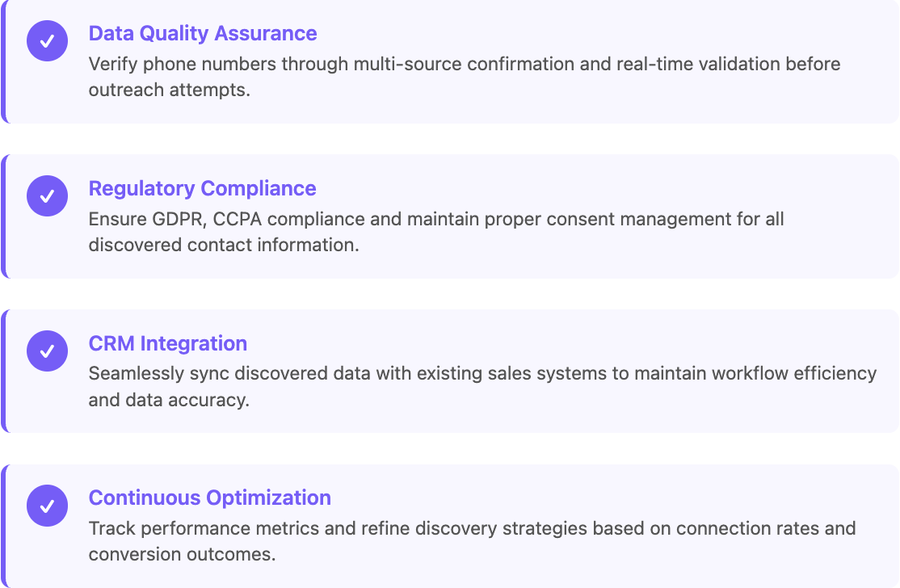Open the Regulatory Compliance heading
The image size is (900, 588).
pyautogui.click(x=202, y=188)
